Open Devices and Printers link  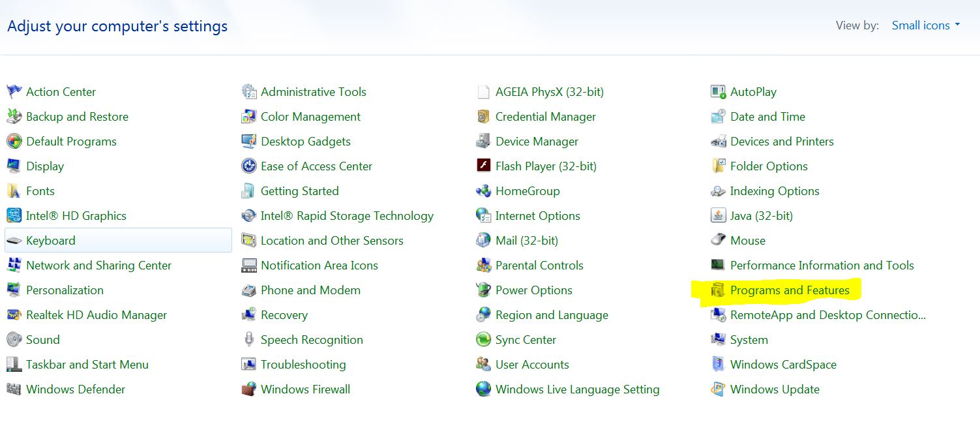[x=782, y=142]
